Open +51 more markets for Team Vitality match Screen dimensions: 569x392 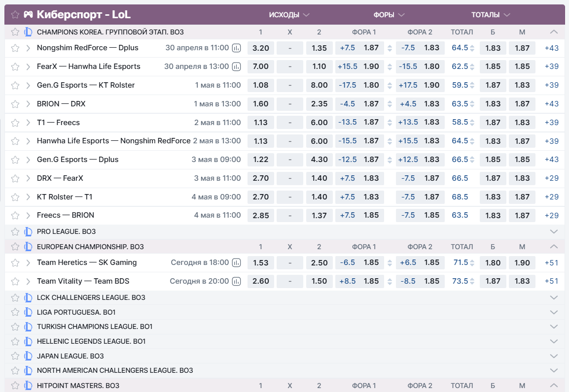551,281
